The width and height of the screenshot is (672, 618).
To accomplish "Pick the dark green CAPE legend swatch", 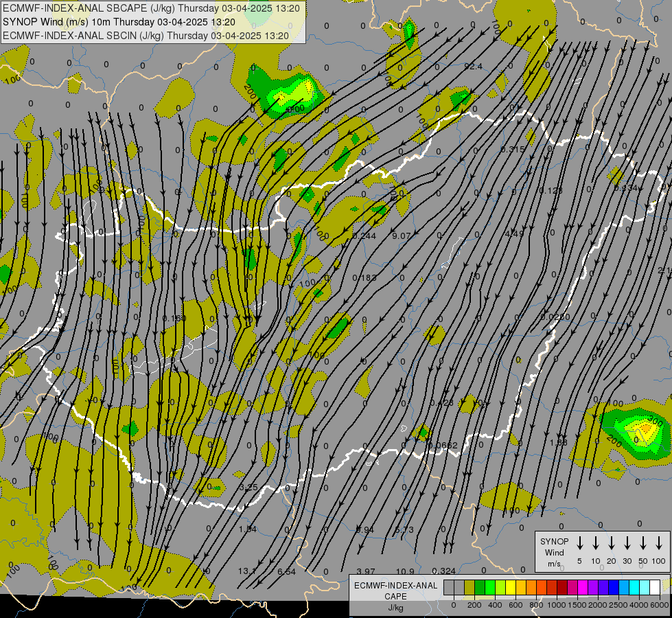I will pos(480,588).
